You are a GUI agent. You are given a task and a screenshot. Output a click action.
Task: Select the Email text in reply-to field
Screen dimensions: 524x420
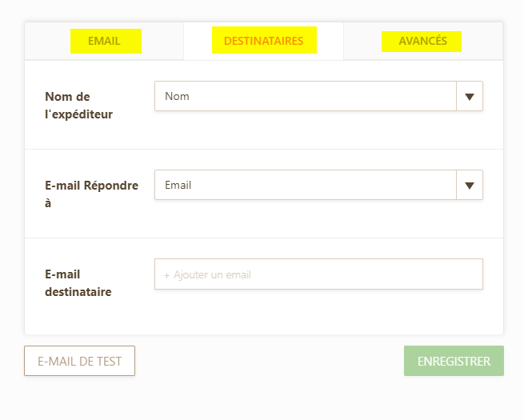tap(178, 185)
